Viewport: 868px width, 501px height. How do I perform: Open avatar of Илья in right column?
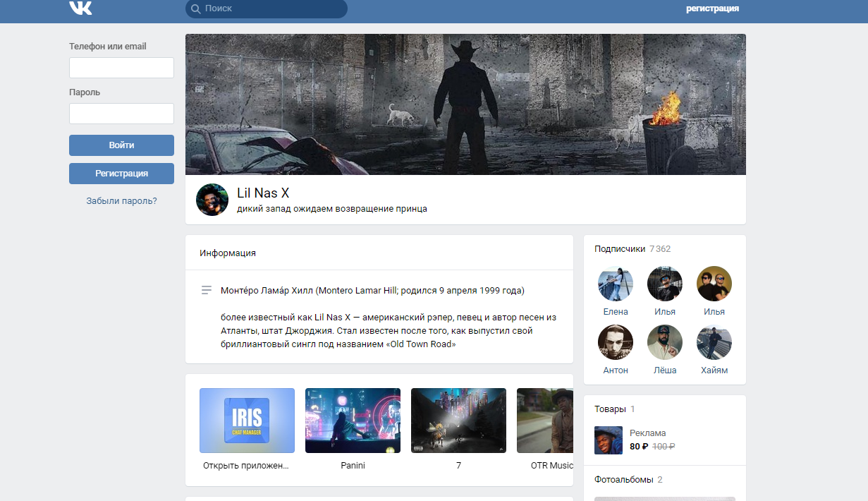click(x=714, y=284)
